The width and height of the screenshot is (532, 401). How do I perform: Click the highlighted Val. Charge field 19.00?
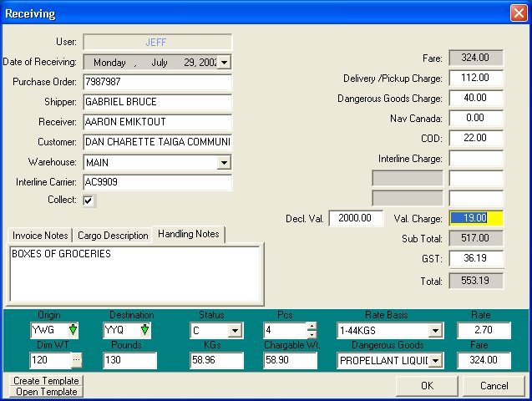tap(476, 218)
